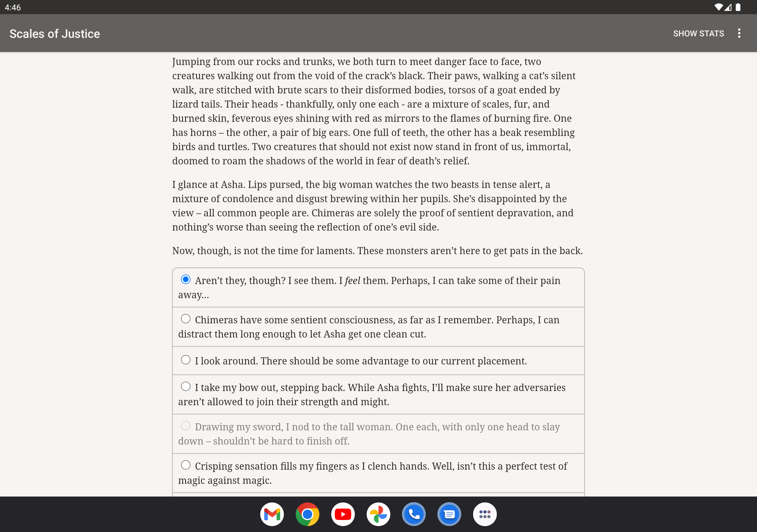Select the 'distract them' chimera option
The image size is (757, 532).
click(378, 327)
